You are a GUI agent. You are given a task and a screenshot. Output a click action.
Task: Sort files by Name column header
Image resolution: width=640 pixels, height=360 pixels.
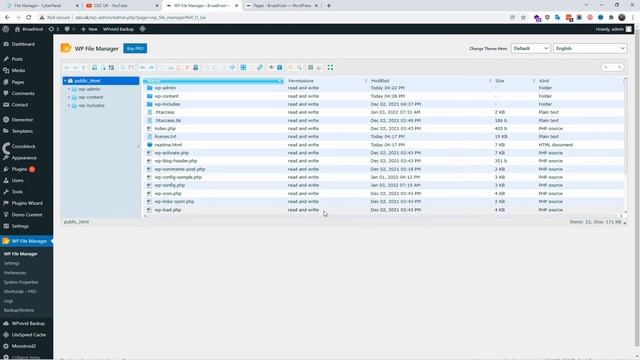213,81
